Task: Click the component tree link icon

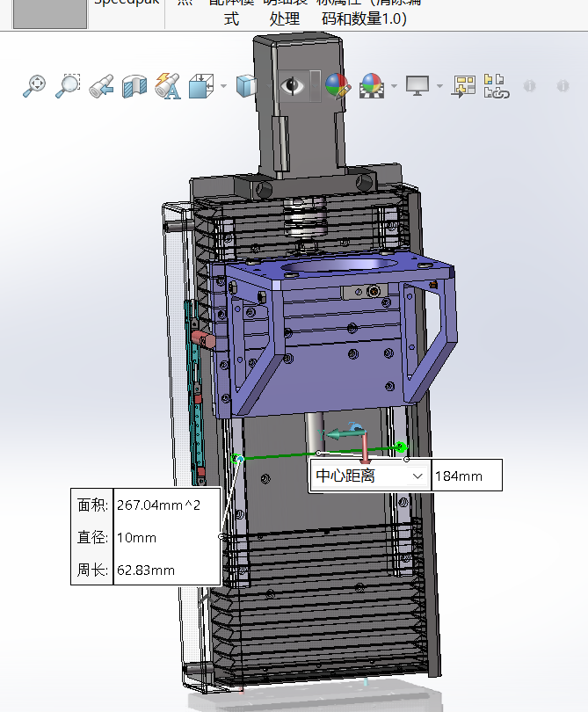Action: [x=497, y=86]
